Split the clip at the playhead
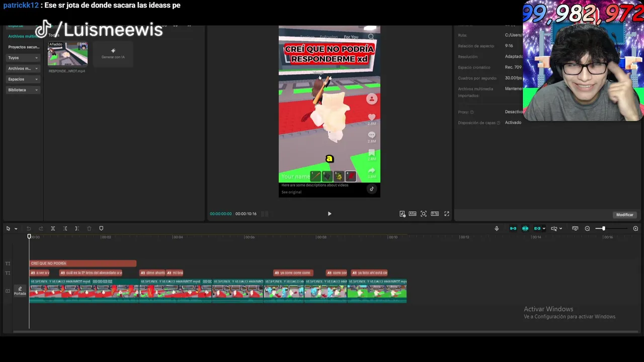 click(x=53, y=228)
